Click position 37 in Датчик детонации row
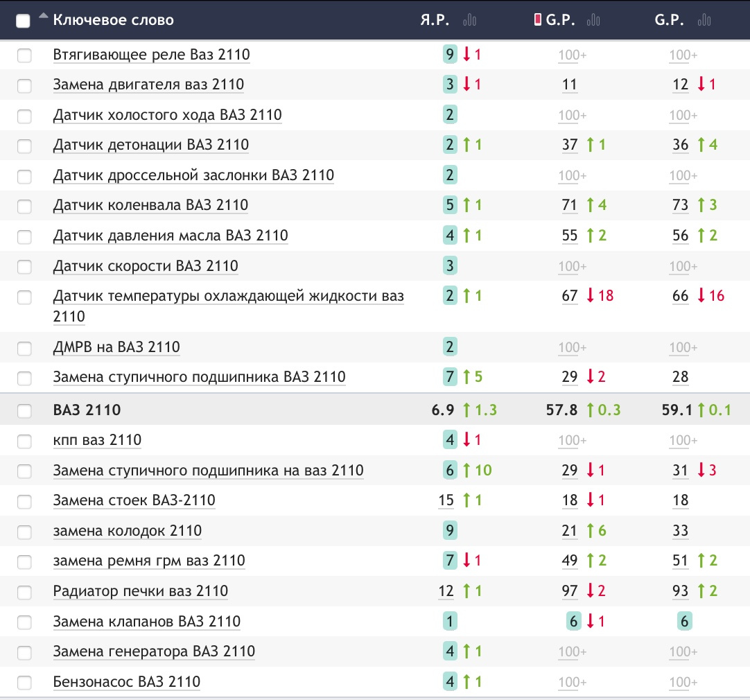 pyautogui.click(x=570, y=145)
